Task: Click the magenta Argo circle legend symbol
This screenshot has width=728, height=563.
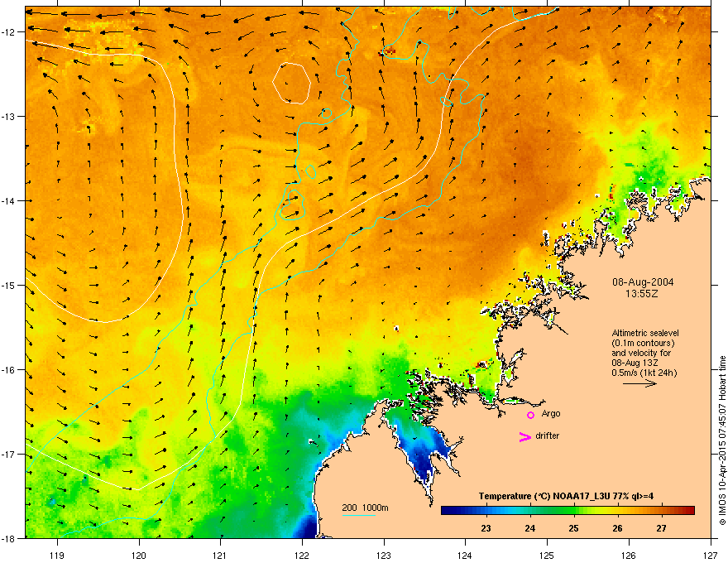Action: tap(530, 415)
